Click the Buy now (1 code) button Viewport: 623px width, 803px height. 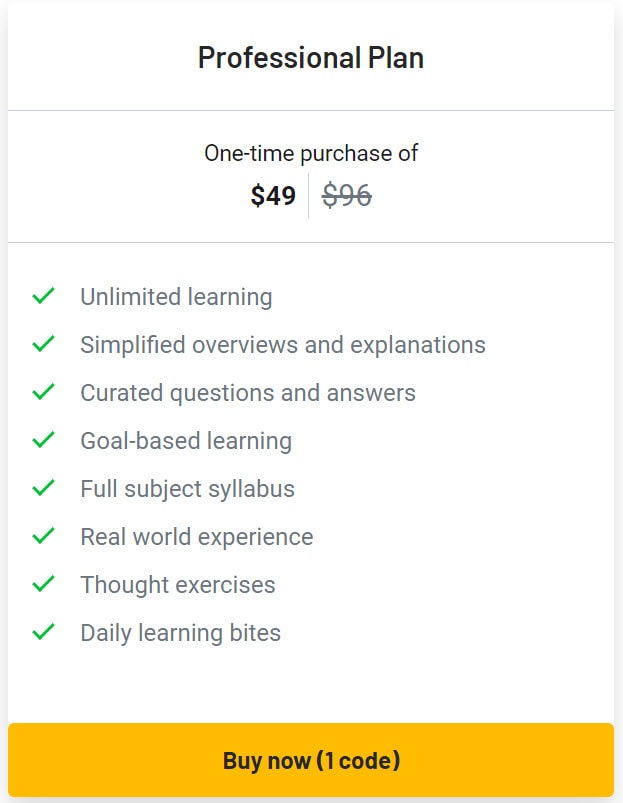click(x=311, y=760)
